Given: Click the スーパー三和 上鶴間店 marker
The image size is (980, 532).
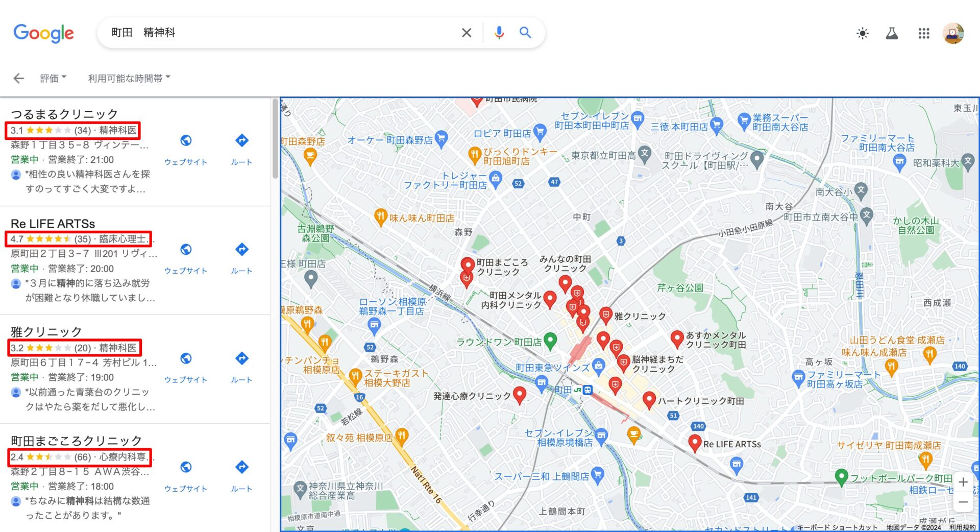Looking at the screenshot, I should click(597, 476).
